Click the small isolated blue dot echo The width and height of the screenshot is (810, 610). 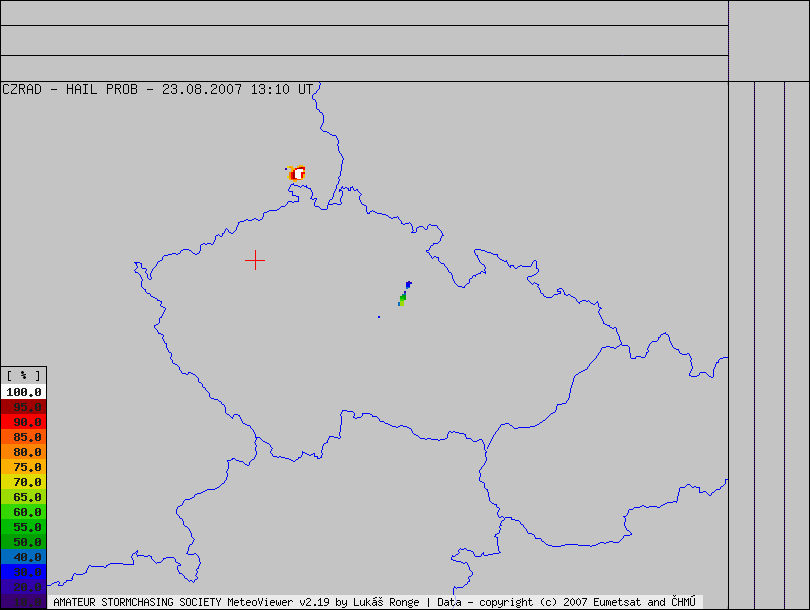[378, 317]
